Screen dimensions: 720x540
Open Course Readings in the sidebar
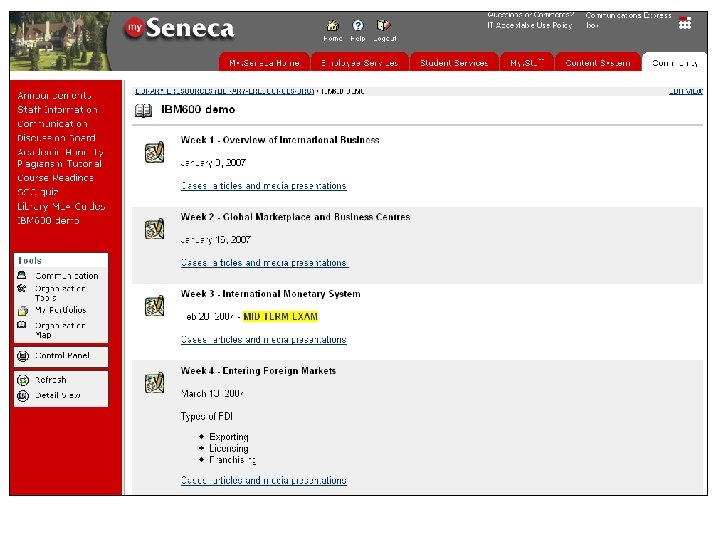pos(55,178)
